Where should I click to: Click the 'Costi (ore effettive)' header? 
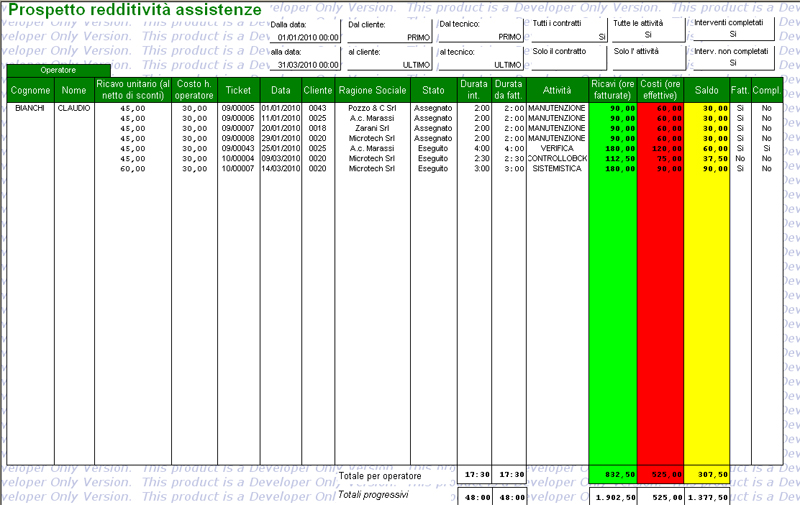point(660,90)
